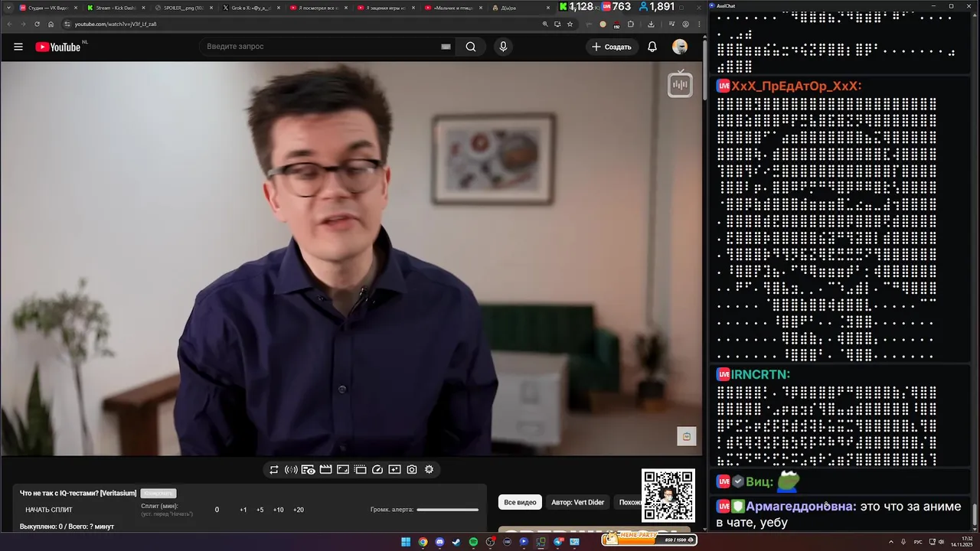
Task: Click the channel watermark icon on video
Action: tap(680, 84)
